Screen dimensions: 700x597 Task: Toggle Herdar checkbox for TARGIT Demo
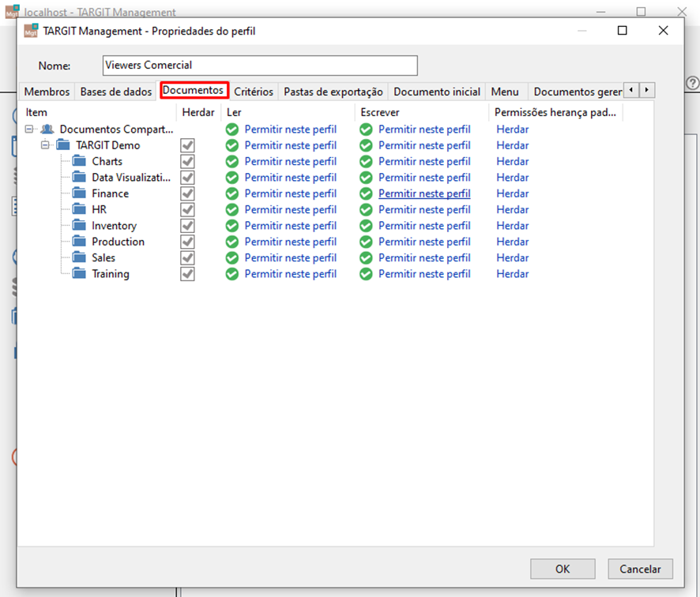[x=187, y=145]
